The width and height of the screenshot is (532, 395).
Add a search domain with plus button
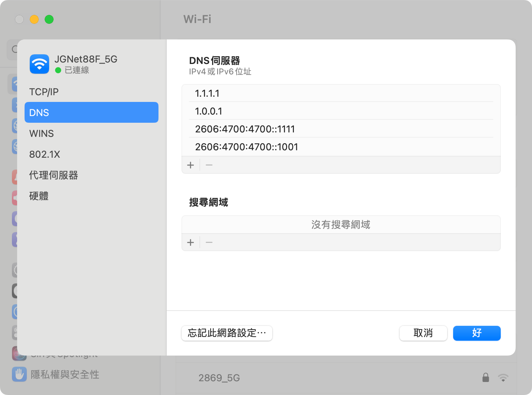click(x=190, y=243)
